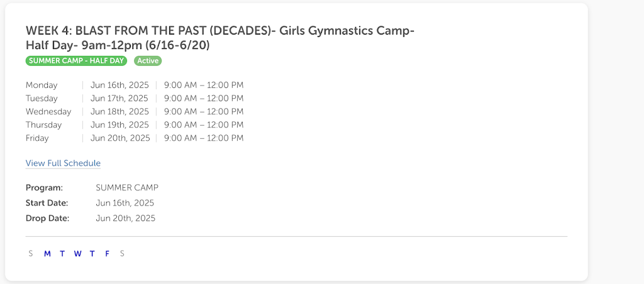Click Friday's 9:00 AM – 12:00 PM time

[x=204, y=138]
